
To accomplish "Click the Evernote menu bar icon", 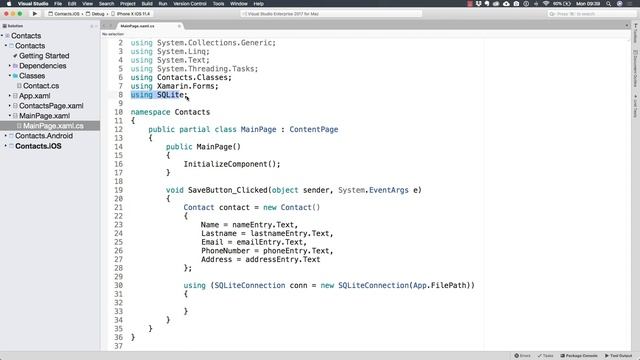I will coord(487,4).
